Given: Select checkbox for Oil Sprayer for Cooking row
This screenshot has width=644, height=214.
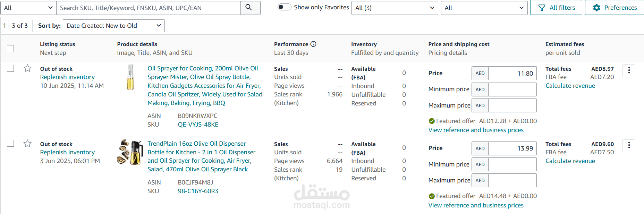Looking at the screenshot, I should coord(10,68).
